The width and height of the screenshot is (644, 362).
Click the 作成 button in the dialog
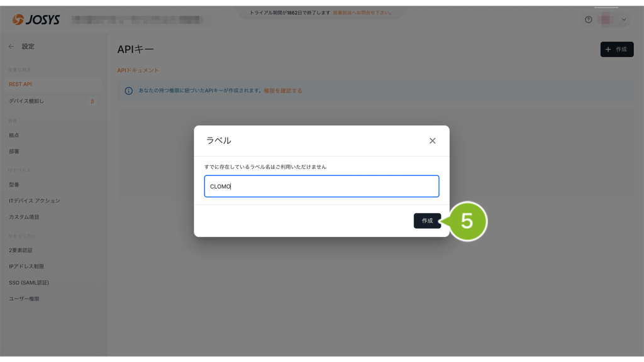pyautogui.click(x=427, y=221)
